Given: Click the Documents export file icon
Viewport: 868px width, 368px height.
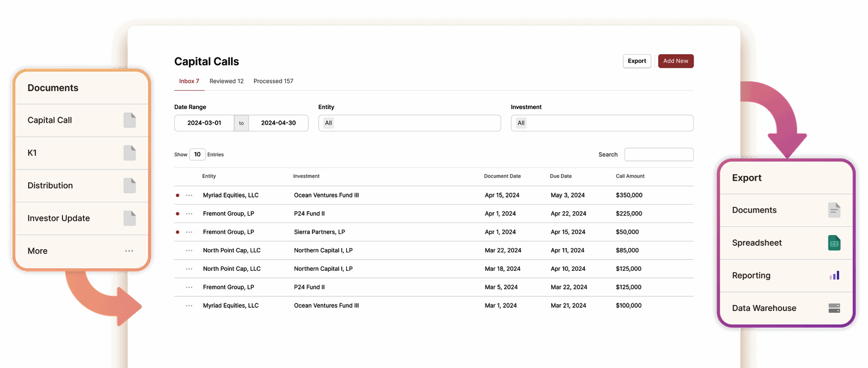Looking at the screenshot, I should (x=834, y=210).
